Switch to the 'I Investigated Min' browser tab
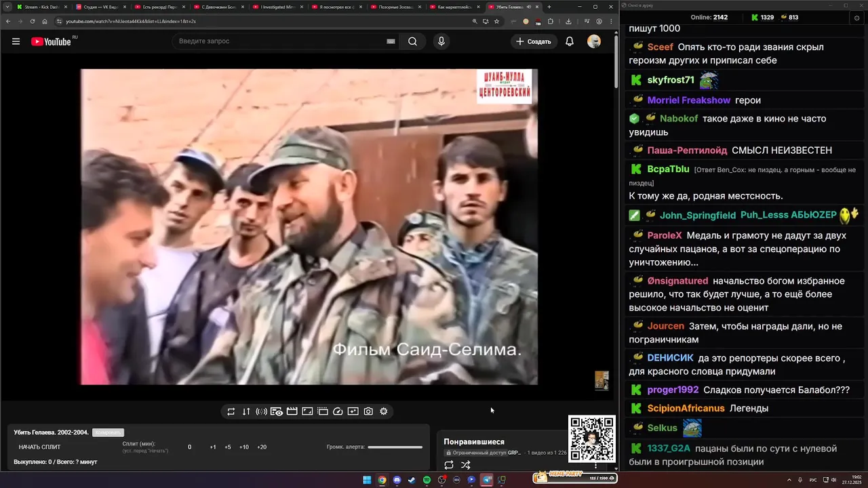Screen dimensions: 868x488 click(x=278, y=7)
